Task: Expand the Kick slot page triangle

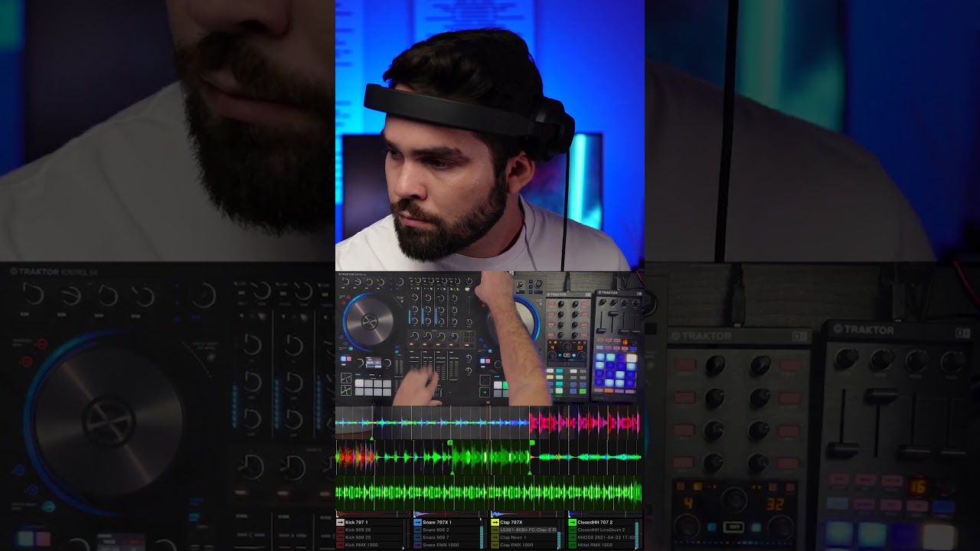Action: coord(403,548)
